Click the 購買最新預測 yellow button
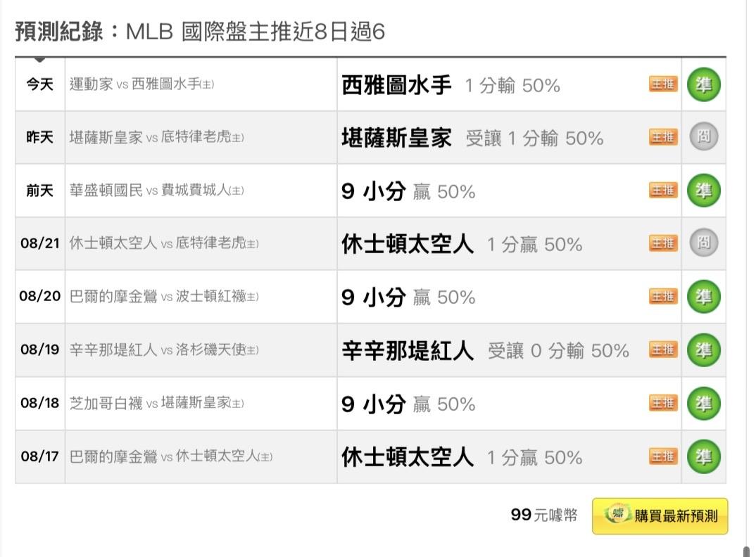This screenshot has height=557, width=756. (x=660, y=516)
